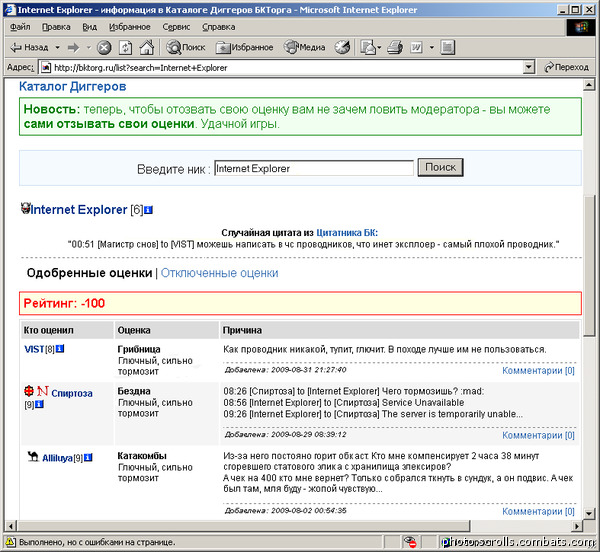Image resolution: width=600 pixels, height=552 pixels.
Task: Open the Избранное menu
Action: [x=130, y=27]
